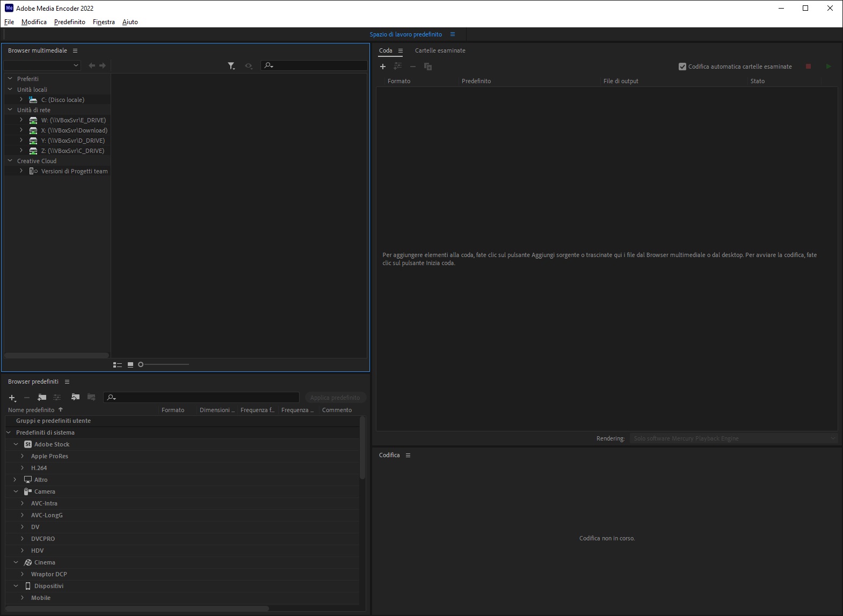Open the Predefinito menu
Screen dimensions: 843x616
click(70, 22)
